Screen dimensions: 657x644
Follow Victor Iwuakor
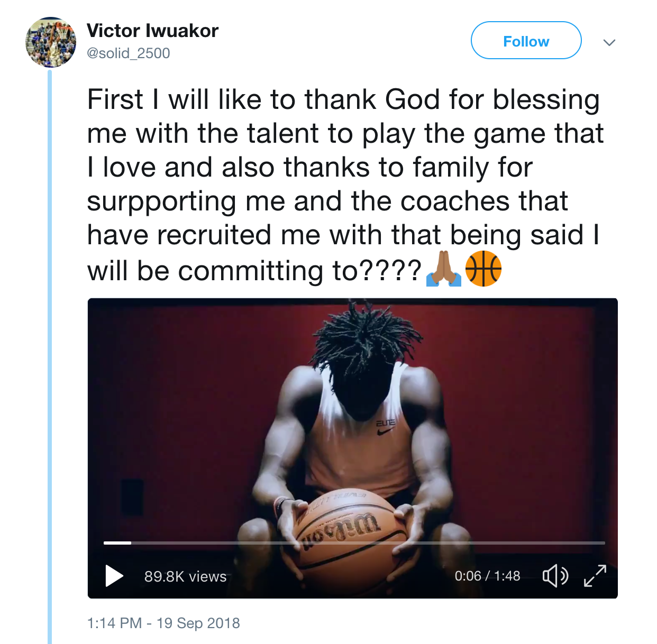point(526,41)
